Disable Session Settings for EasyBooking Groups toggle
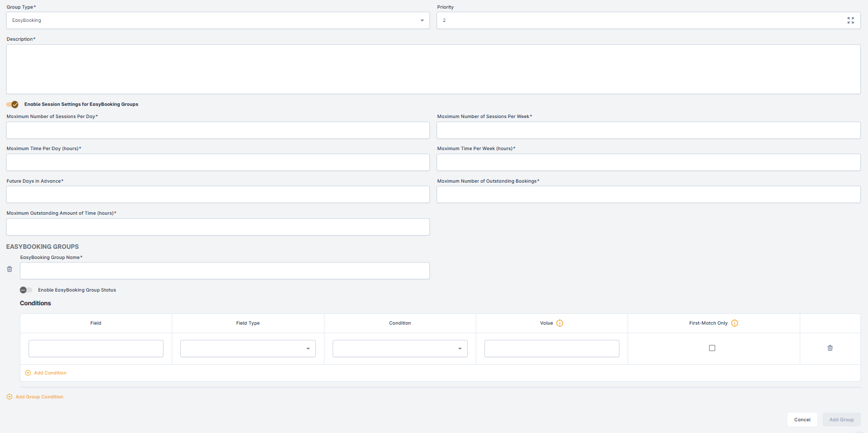 click(13, 104)
